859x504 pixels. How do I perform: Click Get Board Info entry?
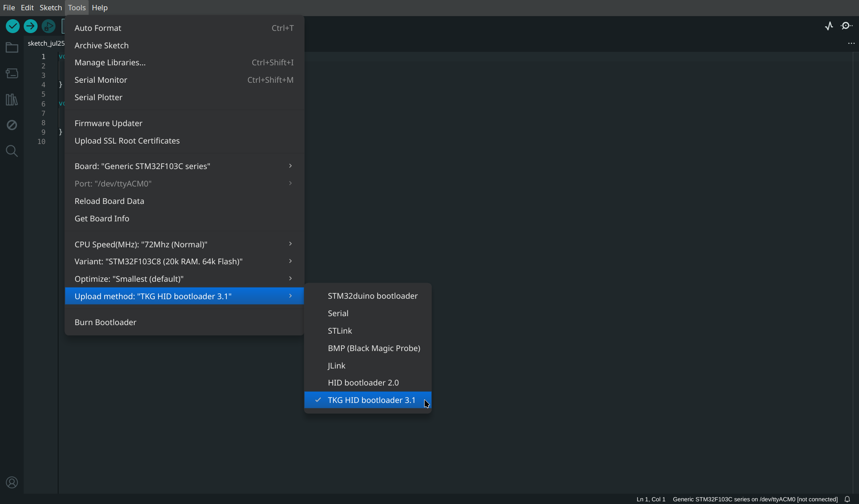(184, 219)
